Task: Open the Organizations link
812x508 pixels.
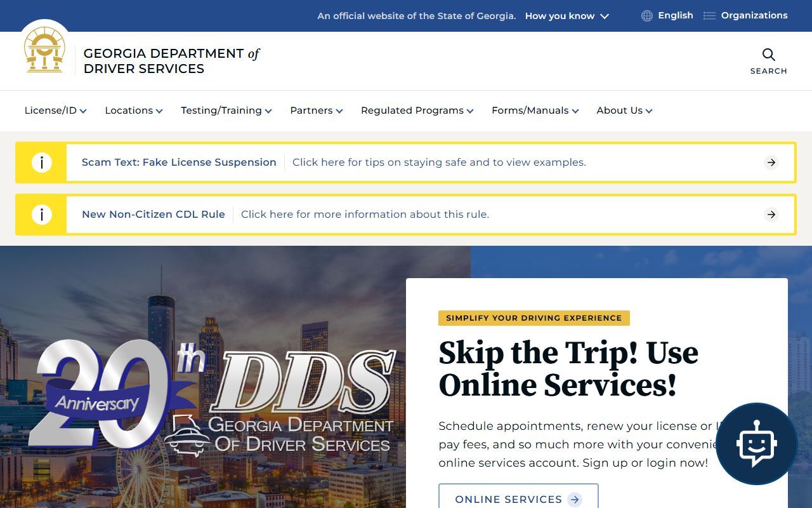Action: coord(754,15)
